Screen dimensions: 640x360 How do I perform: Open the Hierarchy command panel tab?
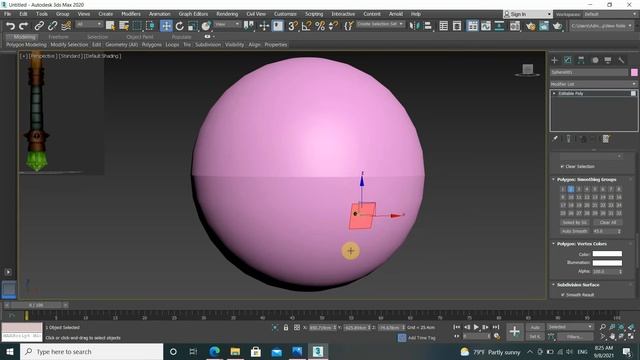(x=581, y=60)
